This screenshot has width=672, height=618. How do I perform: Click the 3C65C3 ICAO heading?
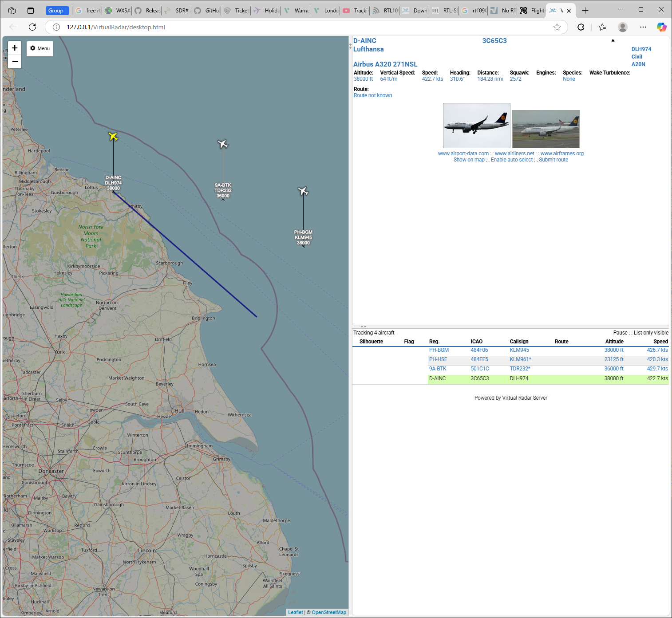pos(494,41)
